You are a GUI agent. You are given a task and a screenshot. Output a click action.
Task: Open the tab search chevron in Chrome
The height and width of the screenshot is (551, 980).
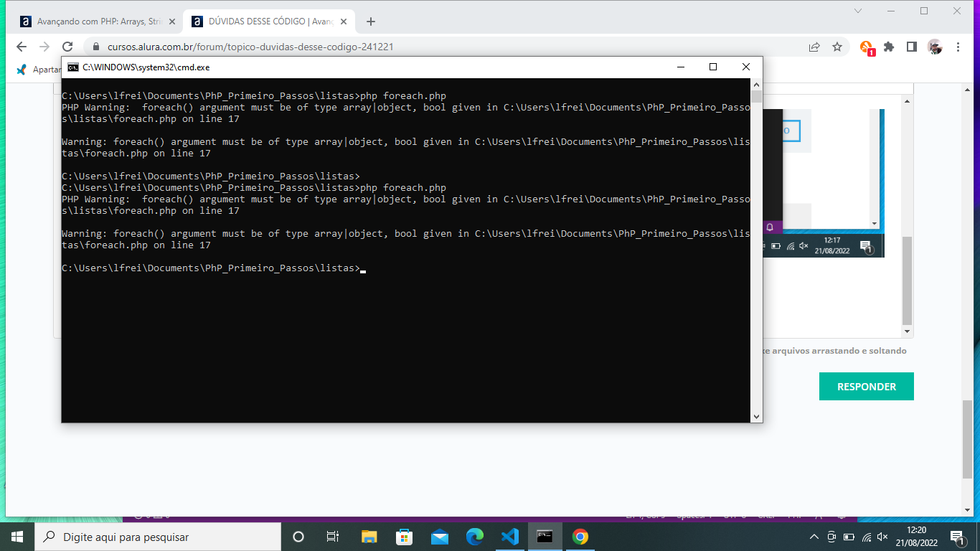click(x=858, y=11)
